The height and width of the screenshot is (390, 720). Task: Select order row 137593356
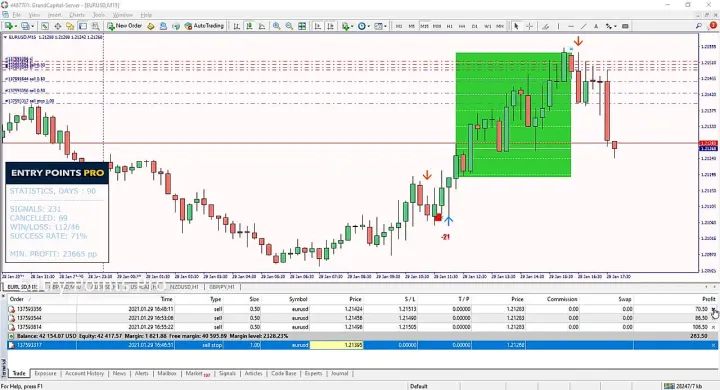point(362,309)
